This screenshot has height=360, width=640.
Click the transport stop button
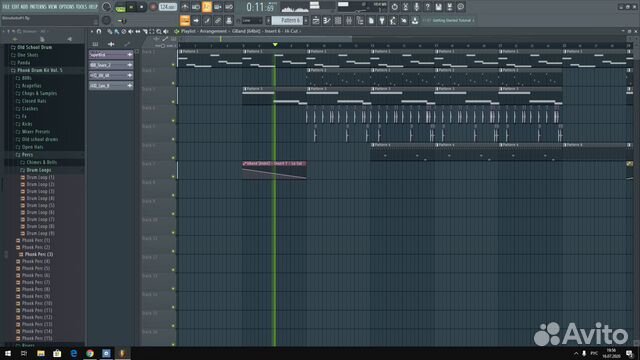coord(142,7)
